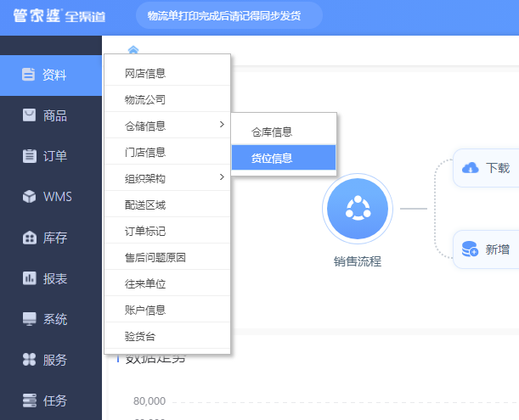Open 账户信息 menu entry
519x420 pixels.
(x=167, y=310)
